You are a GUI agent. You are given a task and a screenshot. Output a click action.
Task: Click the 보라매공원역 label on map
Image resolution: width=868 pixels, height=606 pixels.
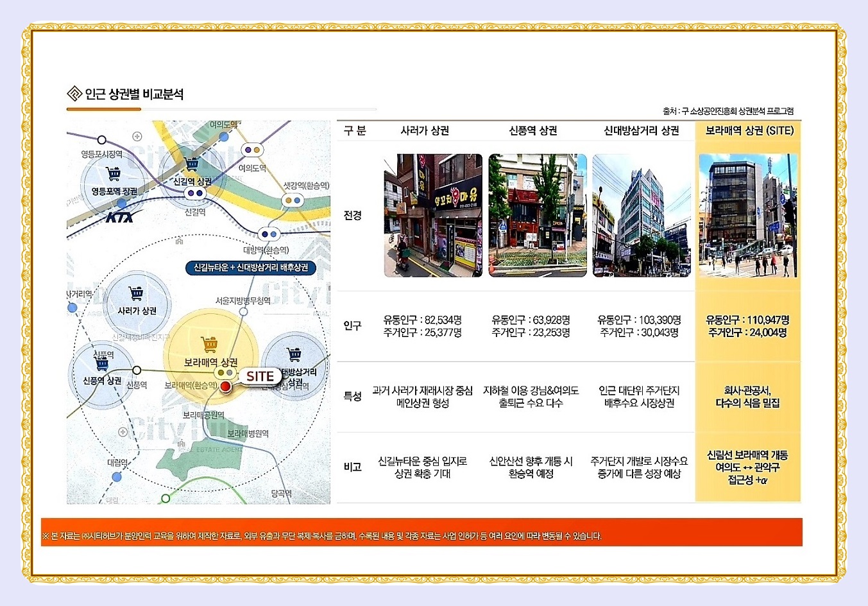tap(203, 415)
